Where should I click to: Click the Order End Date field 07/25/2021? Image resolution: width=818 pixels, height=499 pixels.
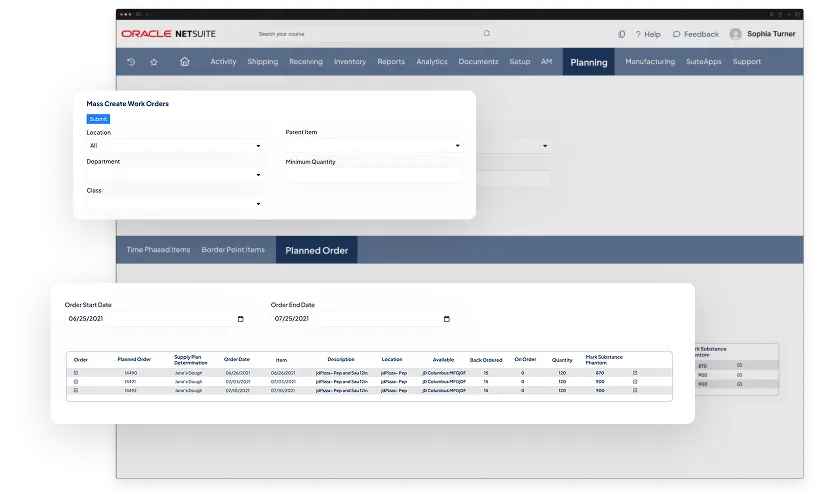(360, 319)
